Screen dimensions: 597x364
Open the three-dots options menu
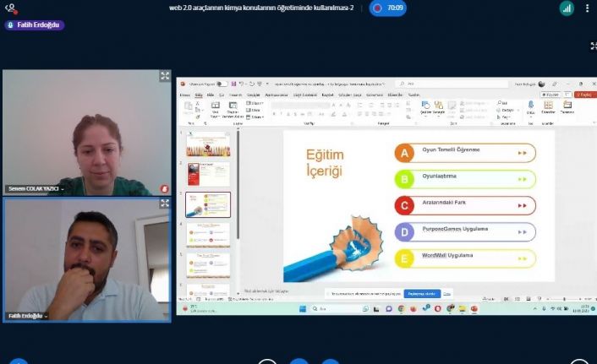coord(589,8)
